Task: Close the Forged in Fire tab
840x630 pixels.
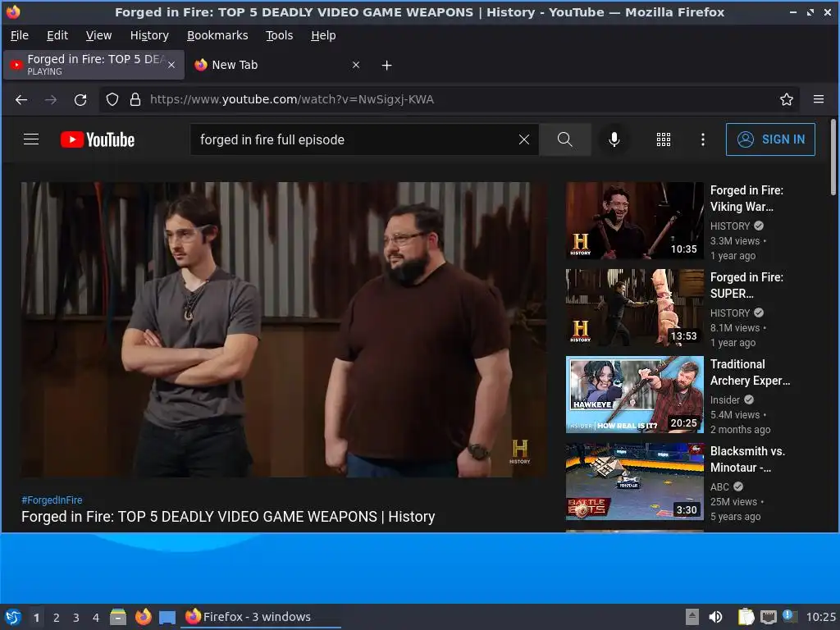Action: click(171, 65)
